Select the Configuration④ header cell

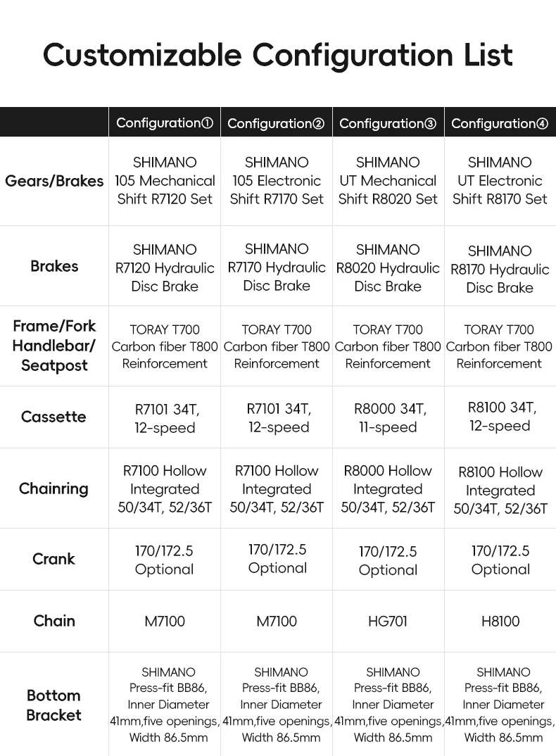tap(500, 123)
